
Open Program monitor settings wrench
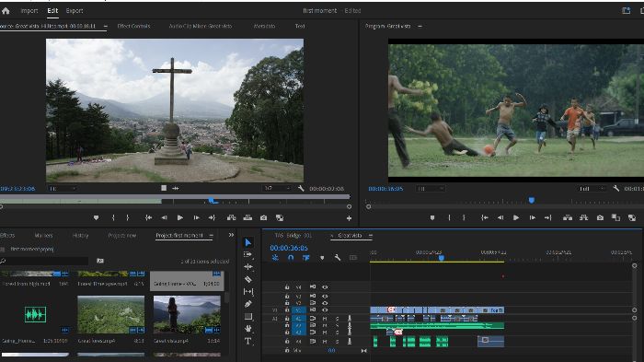pos(616,188)
